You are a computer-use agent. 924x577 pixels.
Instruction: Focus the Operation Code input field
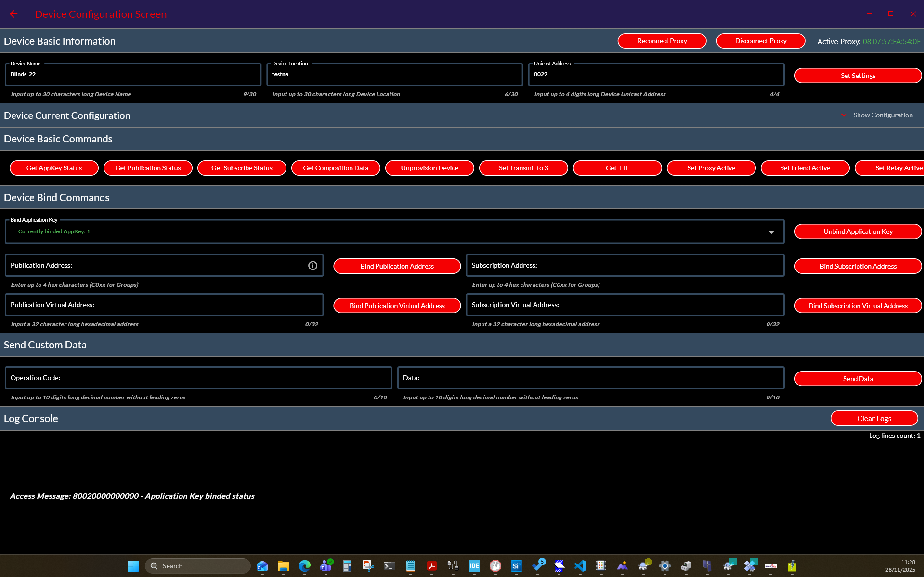point(198,378)
